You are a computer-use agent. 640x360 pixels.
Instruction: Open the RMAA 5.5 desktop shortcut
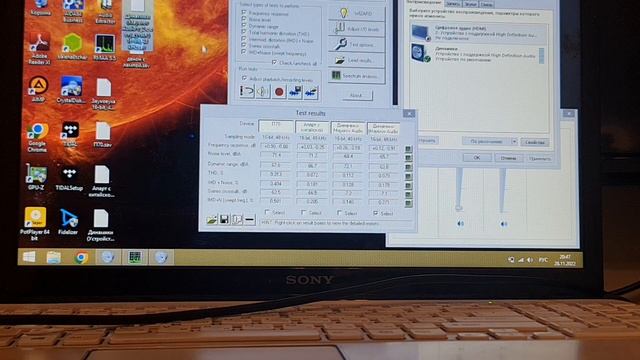pos(104,47)
